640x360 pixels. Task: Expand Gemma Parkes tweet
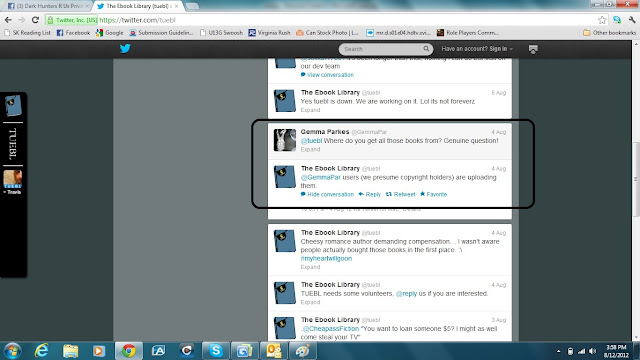pos(310,149)
